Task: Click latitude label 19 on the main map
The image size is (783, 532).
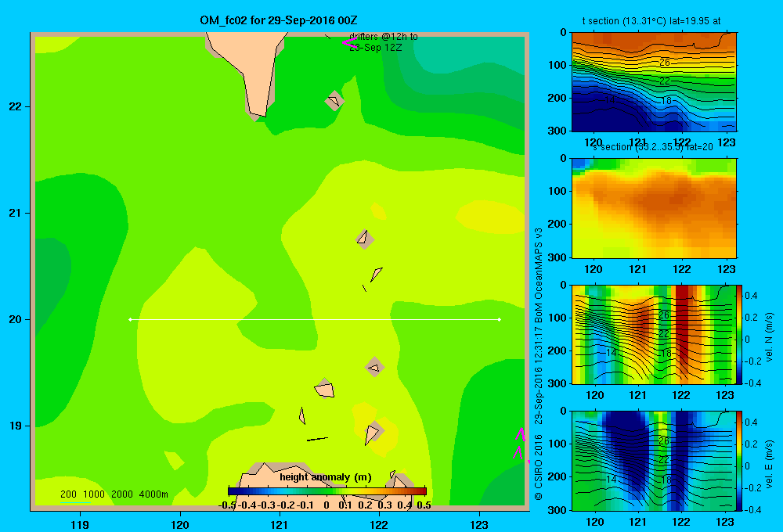Action: (16, 426)
